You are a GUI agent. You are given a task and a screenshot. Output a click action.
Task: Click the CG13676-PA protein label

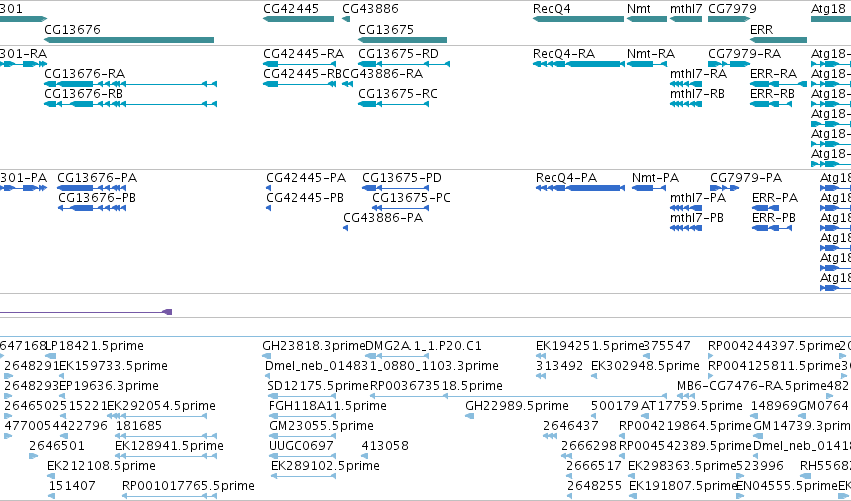(x=97, y=177)
